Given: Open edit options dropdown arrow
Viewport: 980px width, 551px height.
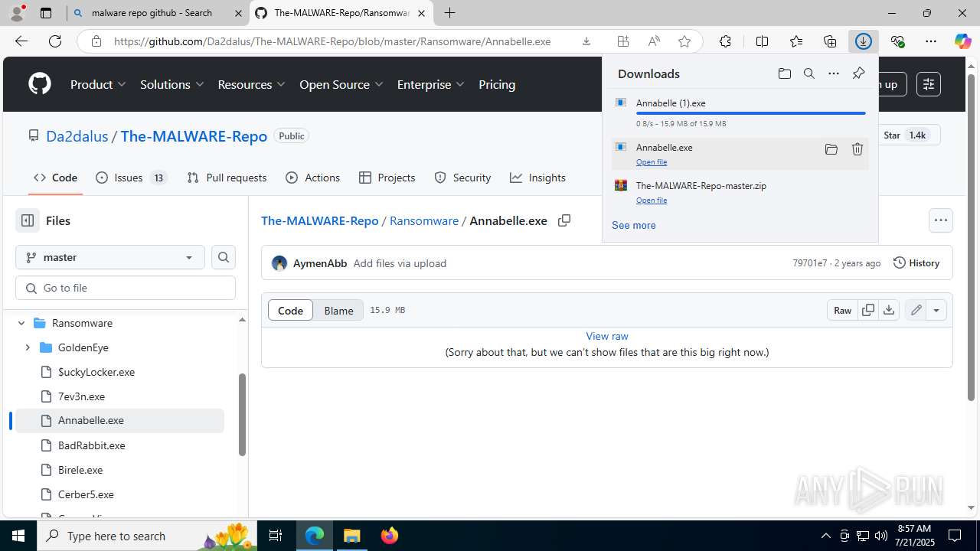Looking at the screenshot, I should [936, 310].
